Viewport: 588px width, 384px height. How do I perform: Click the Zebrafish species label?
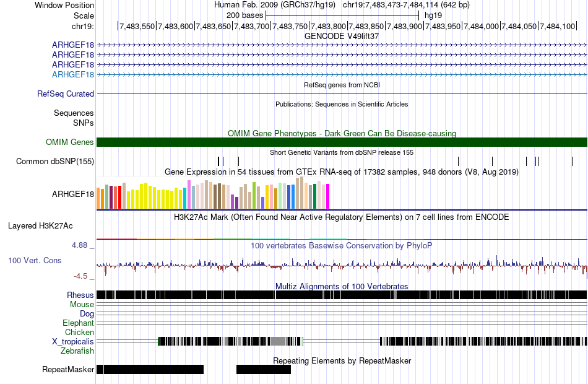pyautogui.click(x=77, y=351)
